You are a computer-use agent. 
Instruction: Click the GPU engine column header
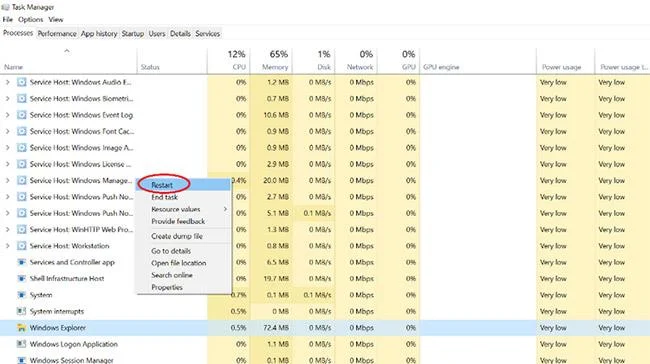pos(478,61)
